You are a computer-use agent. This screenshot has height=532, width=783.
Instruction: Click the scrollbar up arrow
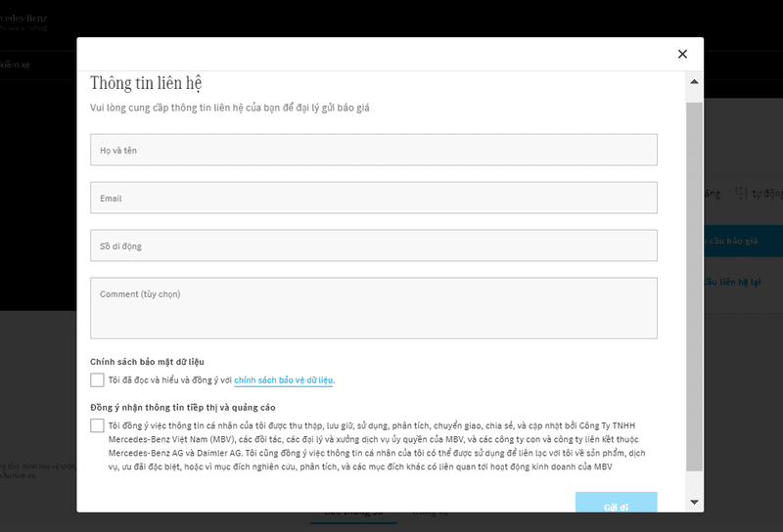(x=694, y=82)
